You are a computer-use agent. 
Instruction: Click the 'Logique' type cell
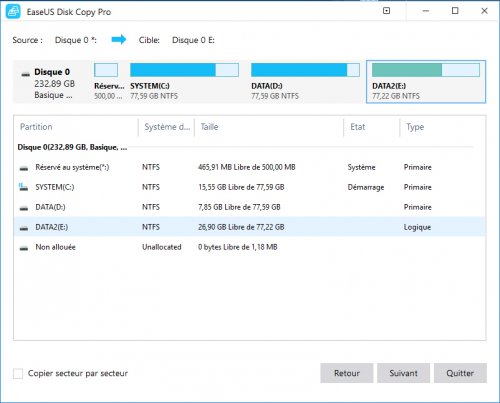417,227
